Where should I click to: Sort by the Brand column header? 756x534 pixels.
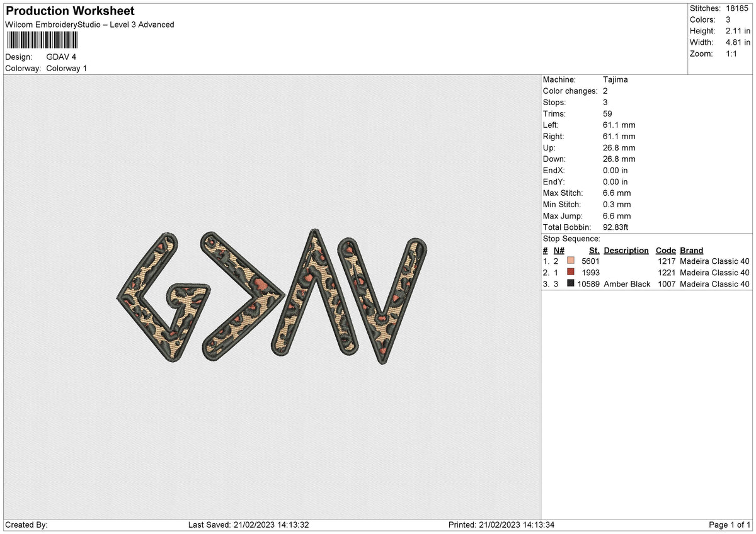(x=691, y=250)
